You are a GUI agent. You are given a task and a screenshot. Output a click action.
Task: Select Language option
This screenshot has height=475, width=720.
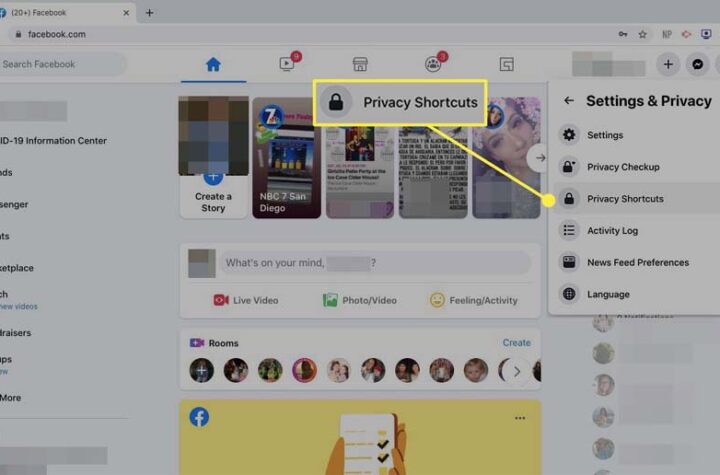[608, 295]
